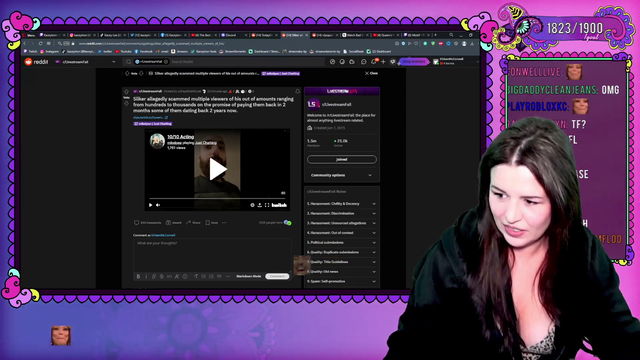
Task: Save the post with the Save button
Action: click(x=211, y=223)
